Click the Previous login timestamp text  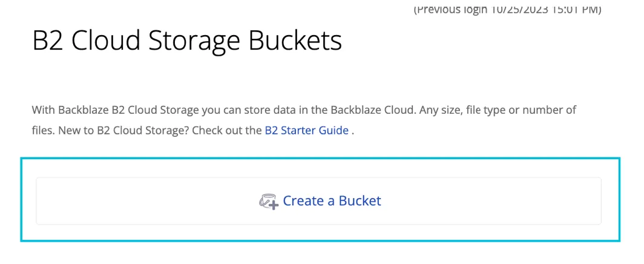click(x=507, y=10)
